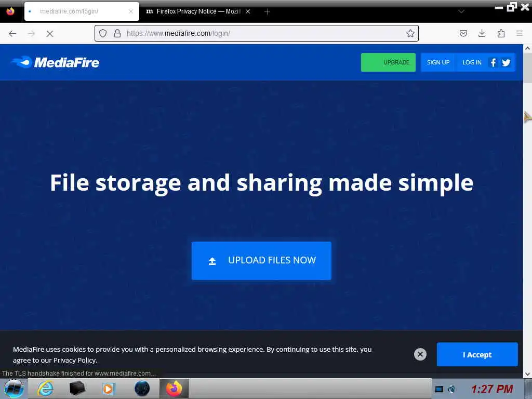Open the dark globe taskbar icon
The image size is (532, 399).
[142, 389]
